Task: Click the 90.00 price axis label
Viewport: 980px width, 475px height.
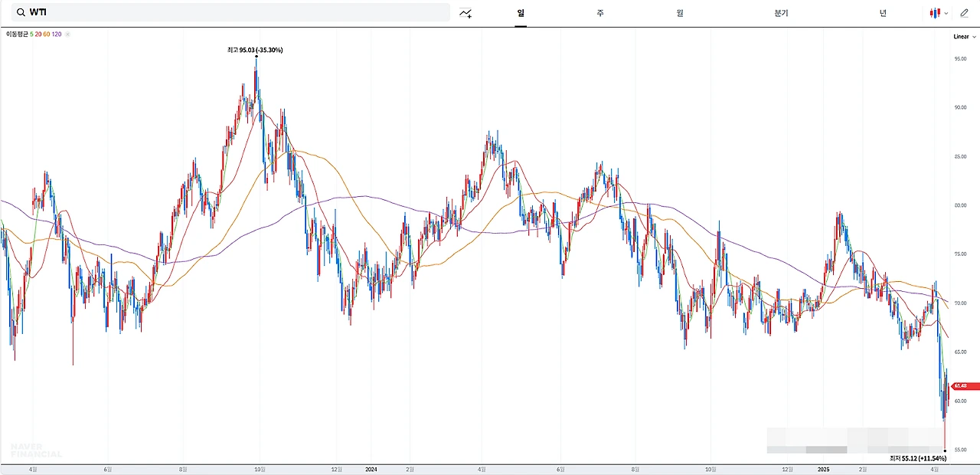Action: coord(960,108)
